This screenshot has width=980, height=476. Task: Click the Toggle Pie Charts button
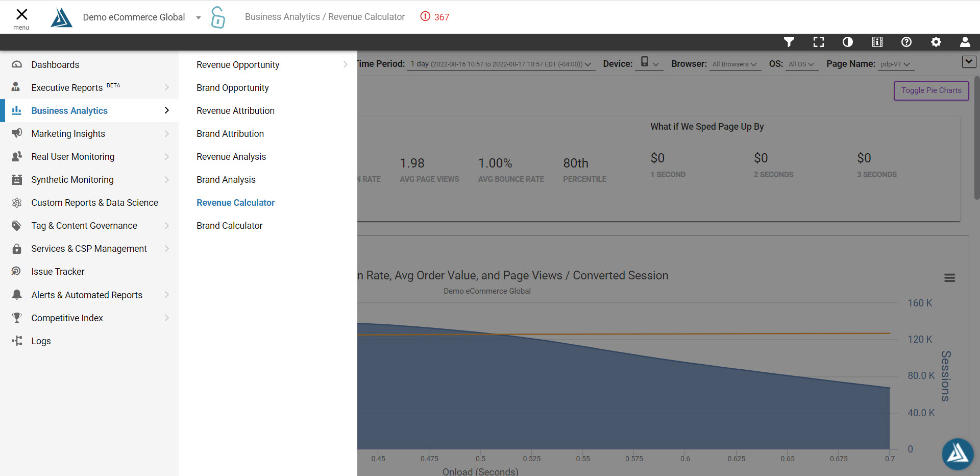click(x=931, y=90)
